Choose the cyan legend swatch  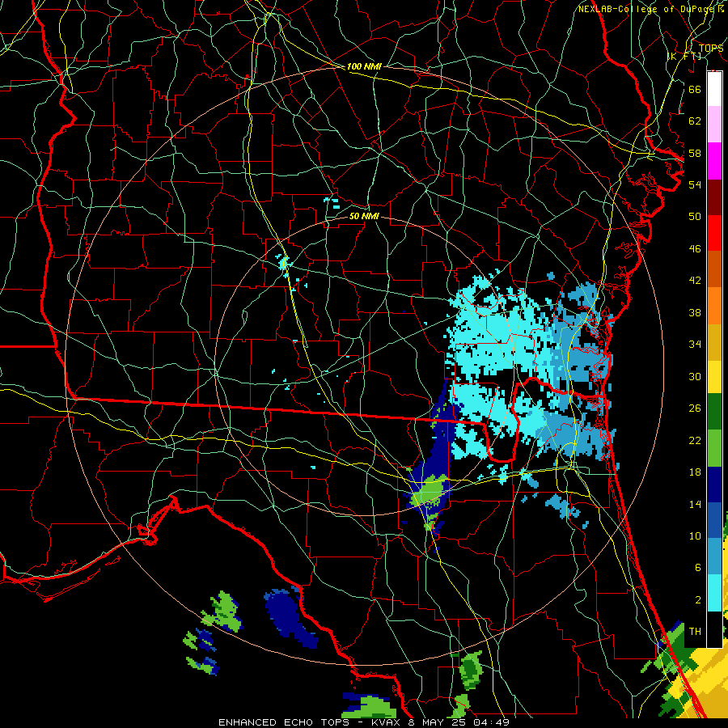click(714, 593)
